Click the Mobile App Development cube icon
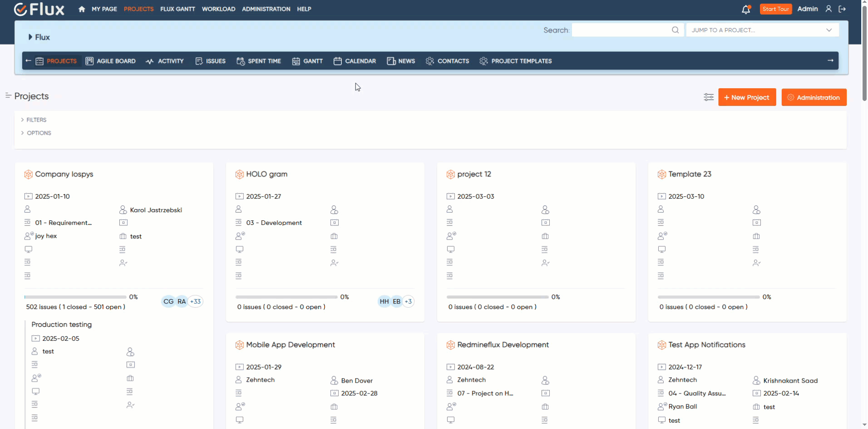Screen dimensions: 868x429 (x=239, y=345)
